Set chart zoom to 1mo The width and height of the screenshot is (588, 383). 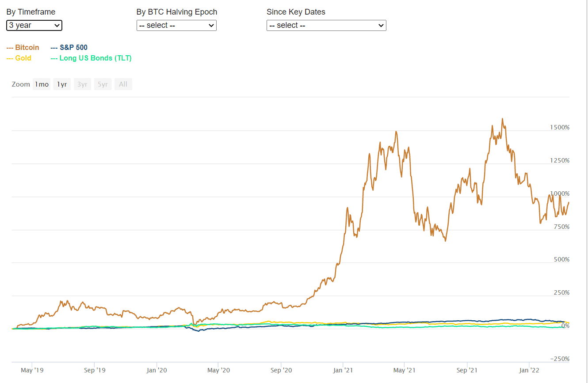coord(42,84)
